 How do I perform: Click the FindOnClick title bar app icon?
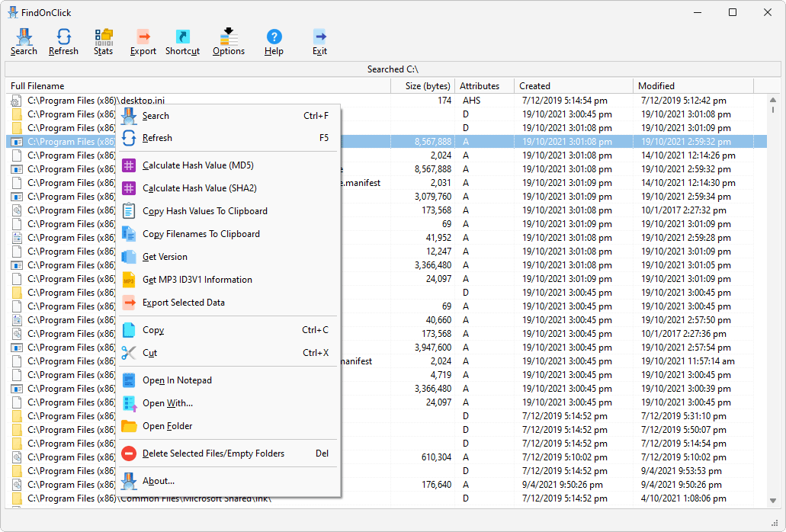tap(12, 12)
